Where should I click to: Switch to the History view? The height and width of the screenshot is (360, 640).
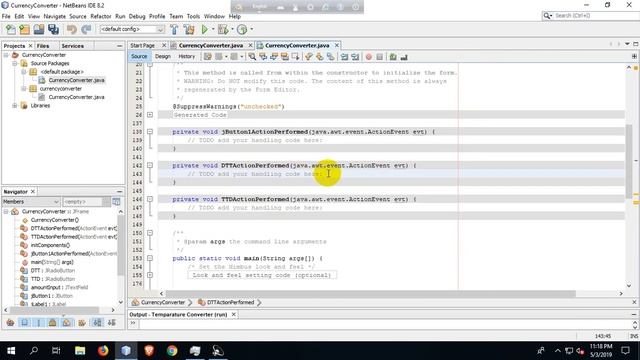187,57
